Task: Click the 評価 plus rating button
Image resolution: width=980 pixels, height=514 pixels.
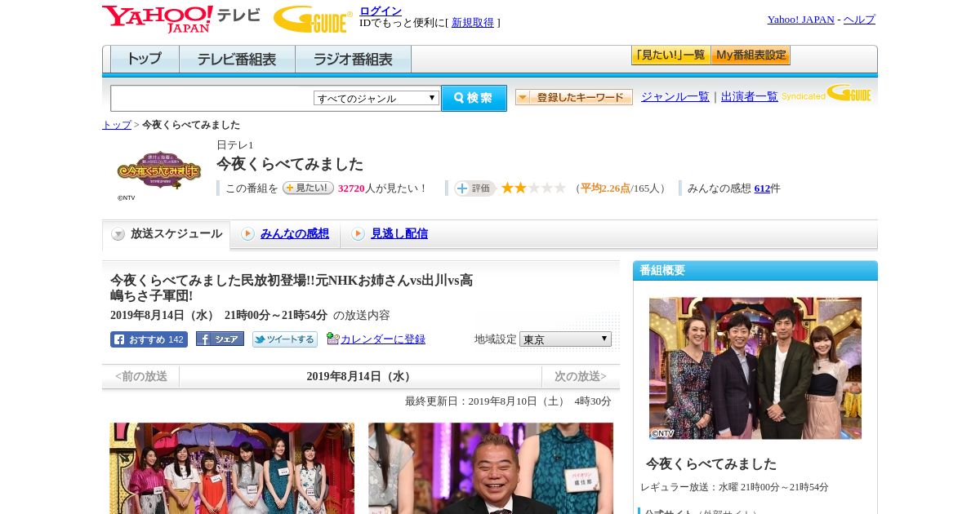Action: 475,188
